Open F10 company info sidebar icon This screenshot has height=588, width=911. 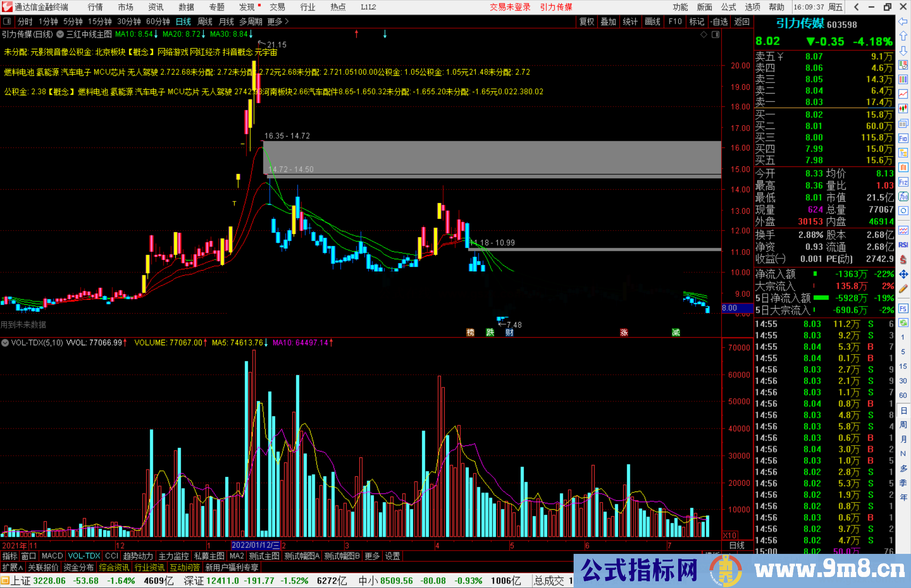tap(903, 138)
